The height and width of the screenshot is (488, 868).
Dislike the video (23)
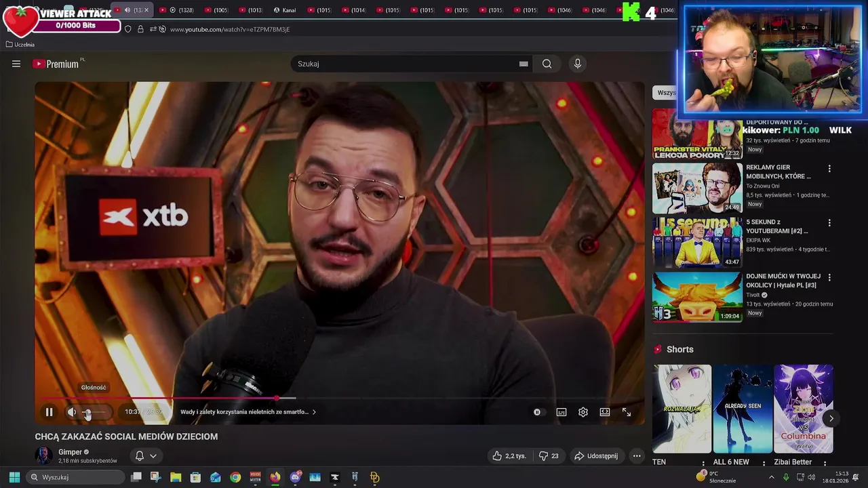coord(549,456)
